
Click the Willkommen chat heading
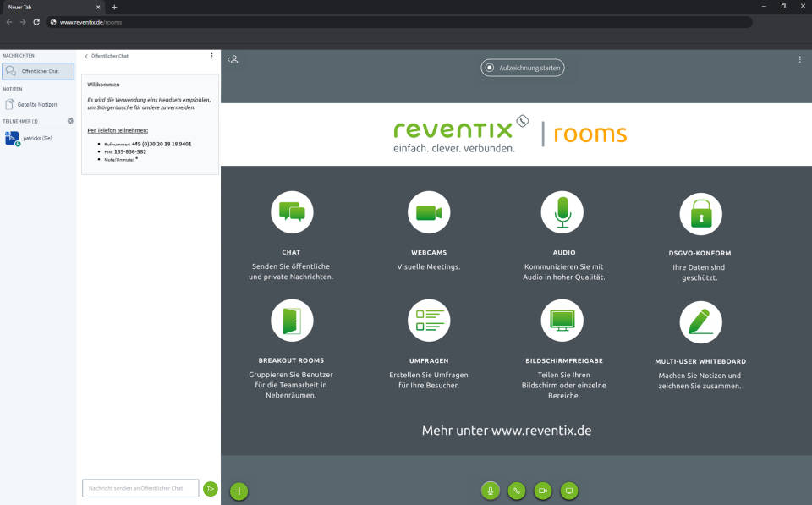pyautogui.click(x=103, y=85)
